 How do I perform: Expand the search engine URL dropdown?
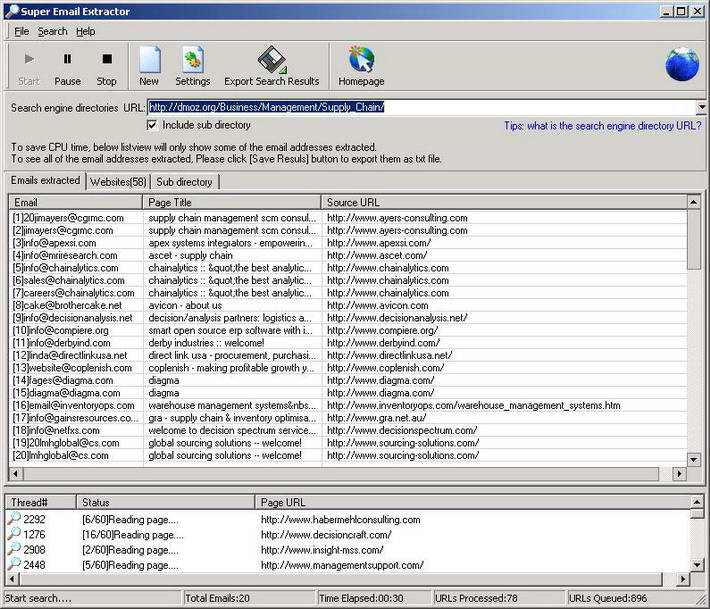click(x=701, y=107)
